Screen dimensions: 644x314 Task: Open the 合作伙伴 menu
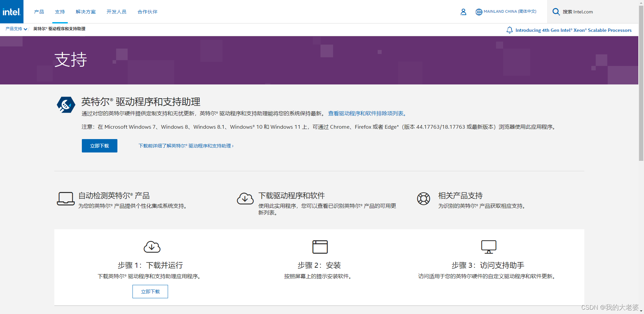coord(148,12)
